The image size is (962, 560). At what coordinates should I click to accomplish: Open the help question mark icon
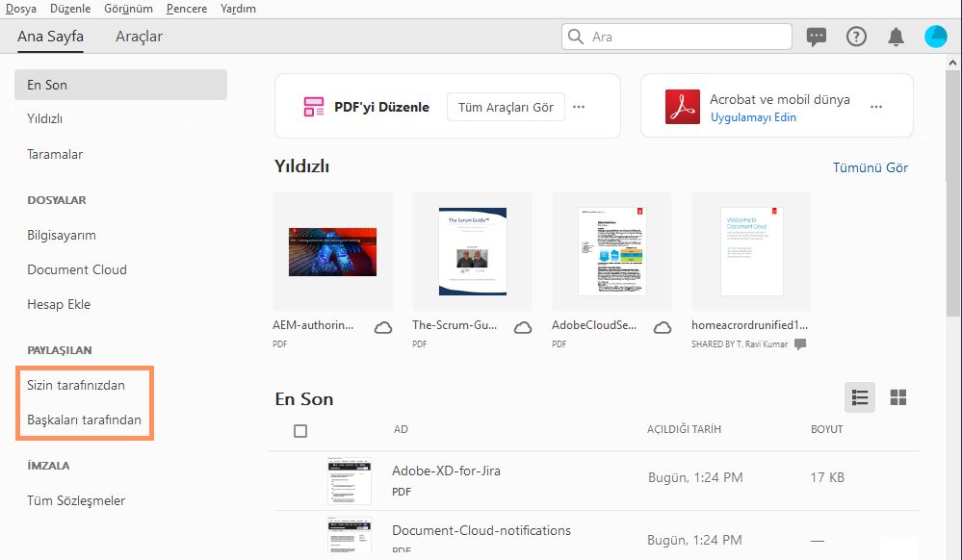(x=856, y=37)
